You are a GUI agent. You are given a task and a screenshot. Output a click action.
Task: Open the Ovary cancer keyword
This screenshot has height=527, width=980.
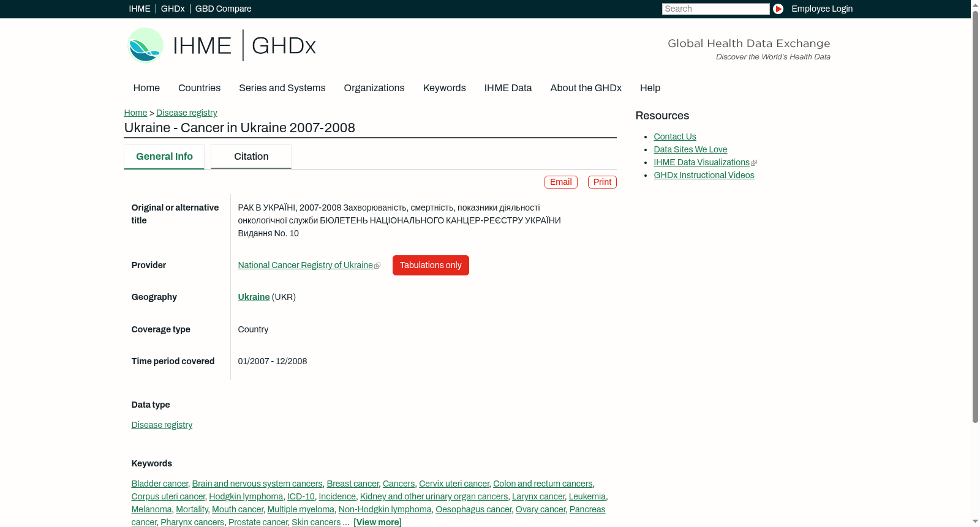(540, 509)
